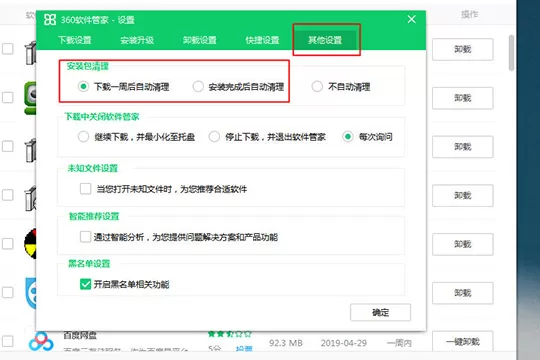Viewport: 540px width, 360px height.
Task: Click the 一周内 usage frequency text
Action: point(399,343)
